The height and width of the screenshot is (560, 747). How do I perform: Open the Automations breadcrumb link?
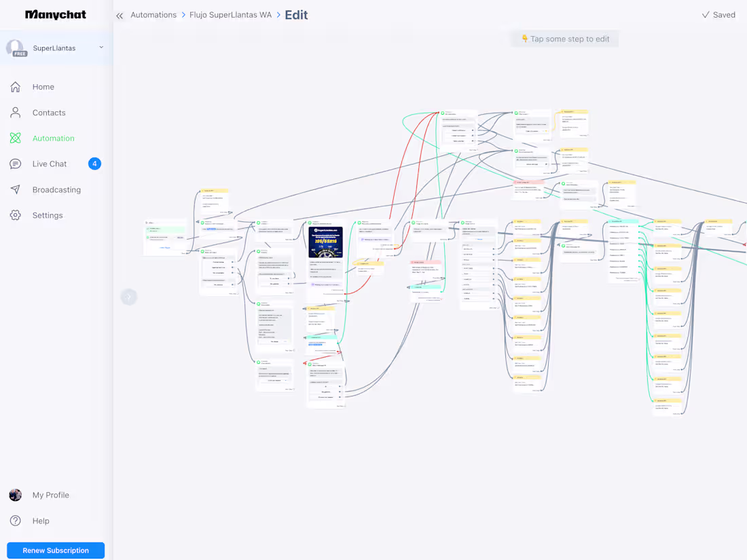pyautogui.click(x=153, y=14)
